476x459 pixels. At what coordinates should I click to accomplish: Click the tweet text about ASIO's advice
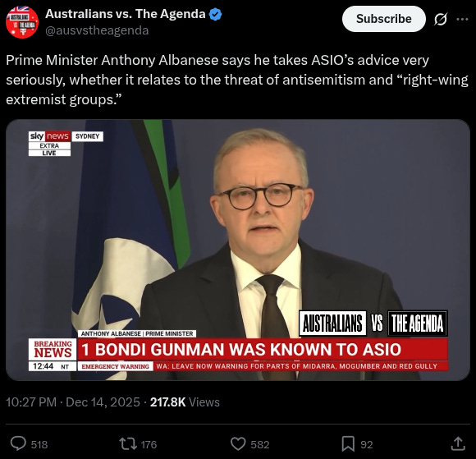point(237,80)
